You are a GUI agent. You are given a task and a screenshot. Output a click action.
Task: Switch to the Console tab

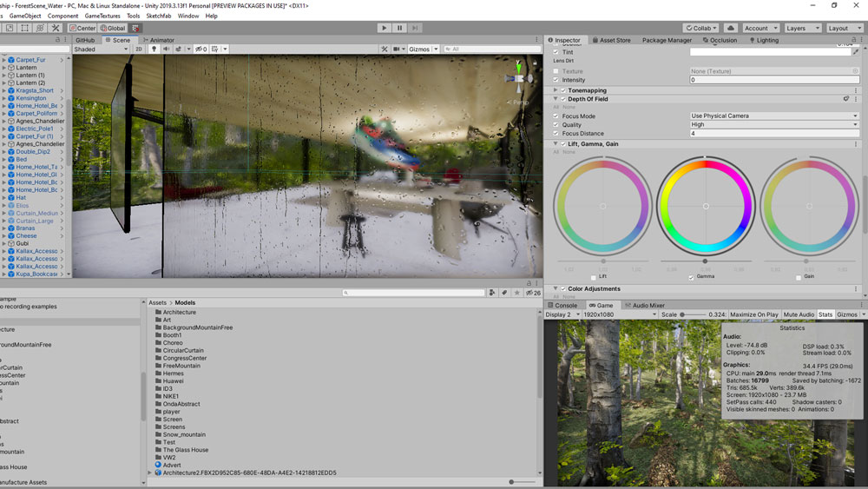[562, 305]
